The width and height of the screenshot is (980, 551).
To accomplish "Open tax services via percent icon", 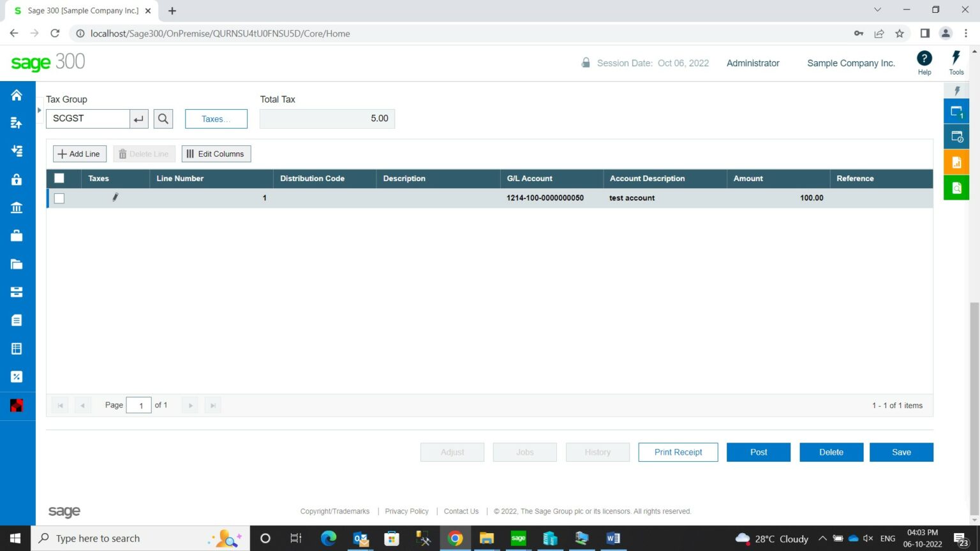I will tap(17, 376).
